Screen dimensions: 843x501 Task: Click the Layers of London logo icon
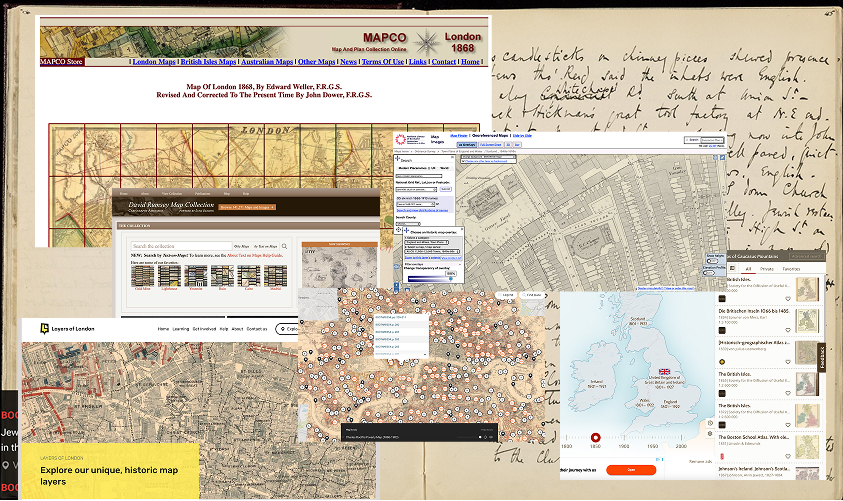(45, 329)
